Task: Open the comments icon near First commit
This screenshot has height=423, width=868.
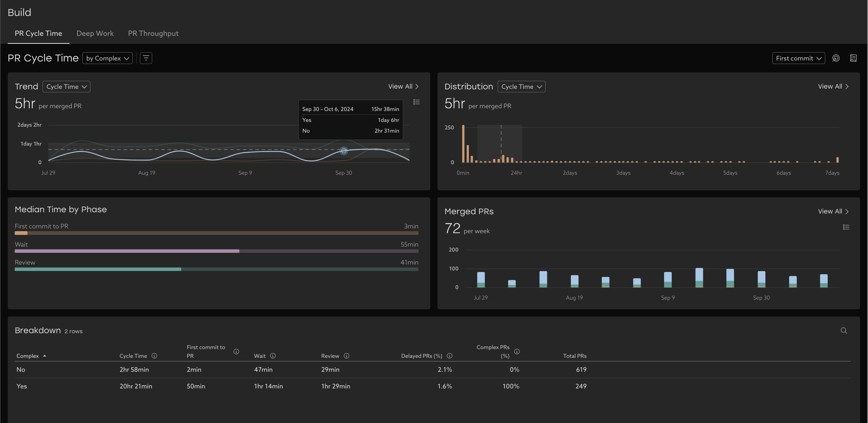Action: [836, 58]
